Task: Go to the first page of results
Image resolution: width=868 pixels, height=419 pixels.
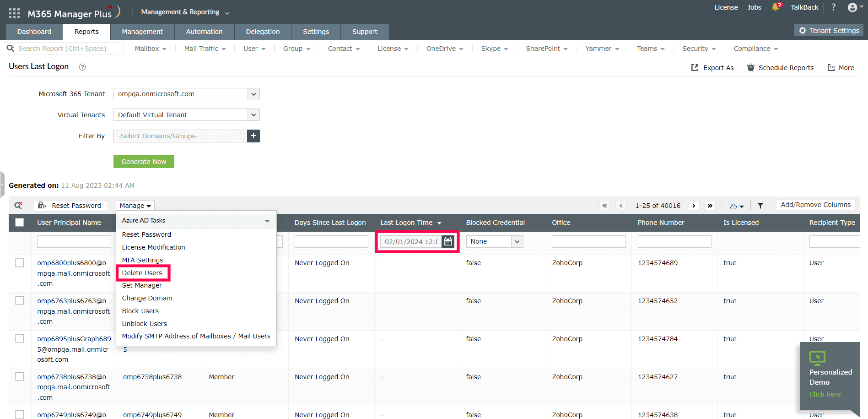Action: (x=605, y=206)
